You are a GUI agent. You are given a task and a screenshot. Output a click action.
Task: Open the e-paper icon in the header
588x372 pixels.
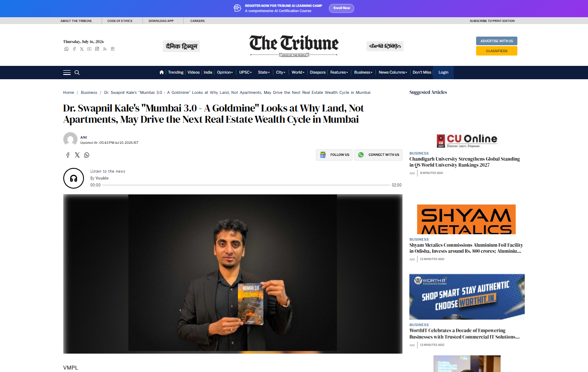click(113, 49)
